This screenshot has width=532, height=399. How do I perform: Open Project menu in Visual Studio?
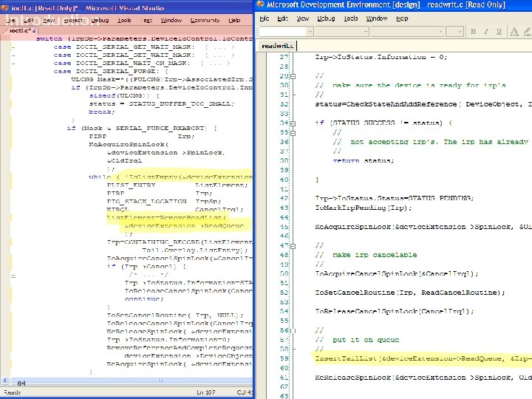tap(73, 21)
